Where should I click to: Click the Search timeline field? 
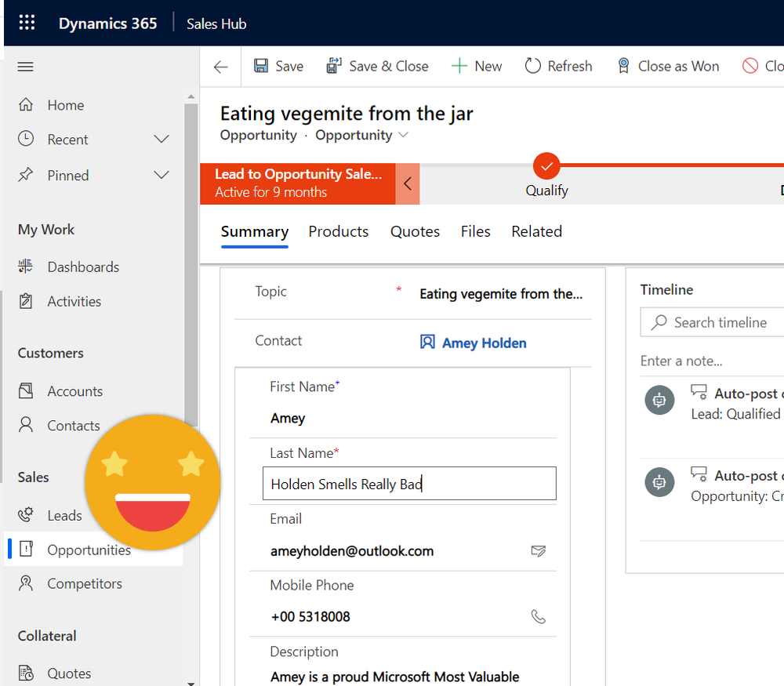721,322
